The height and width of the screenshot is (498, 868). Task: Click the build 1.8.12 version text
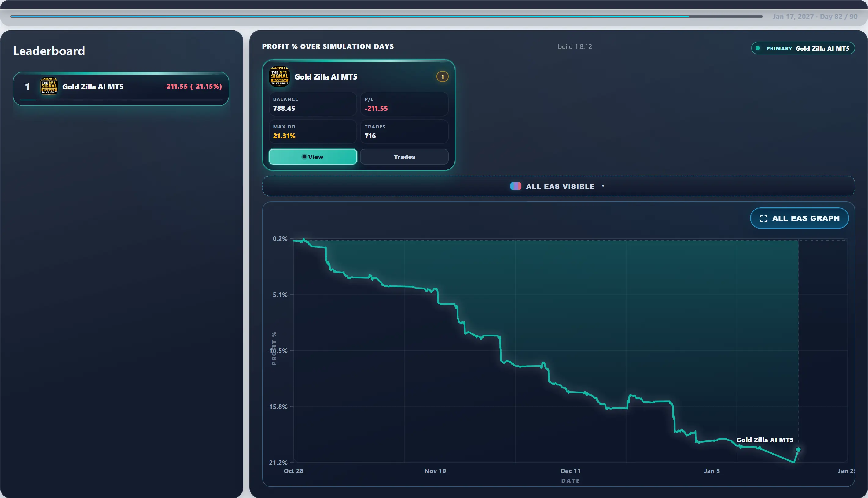[x=575, y=46]
